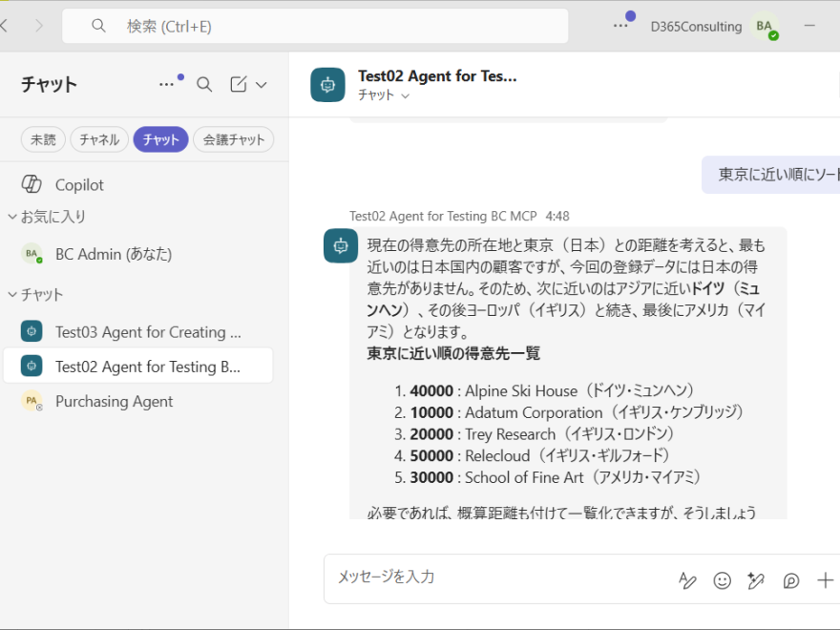Toggle the チャネル filter pill

pyautogui.click(x=99, y=139)
